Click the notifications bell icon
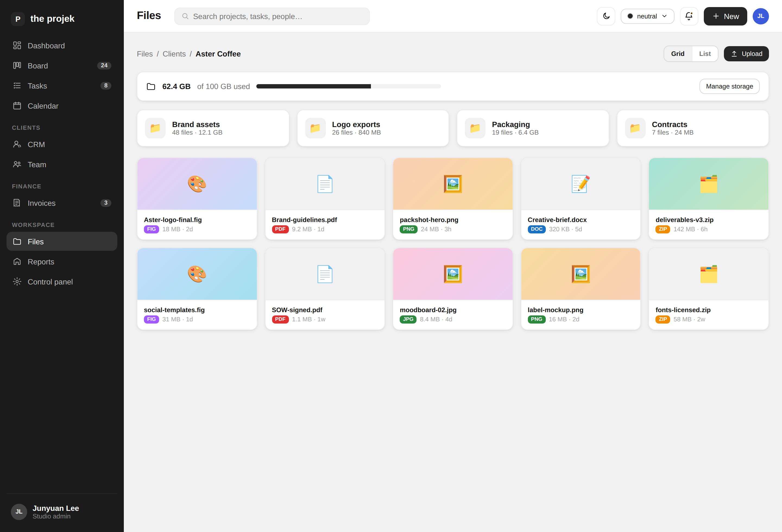 point(689,16)
